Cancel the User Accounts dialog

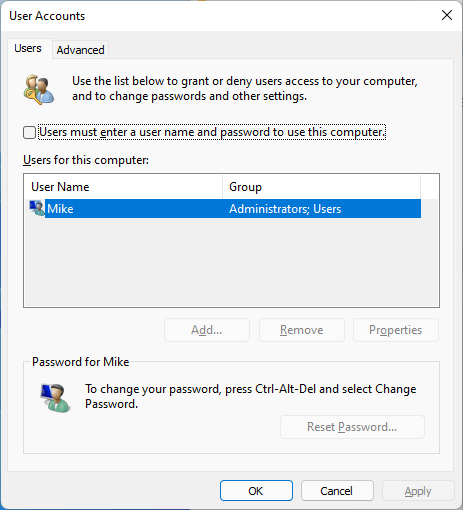[x=337, y=491]
